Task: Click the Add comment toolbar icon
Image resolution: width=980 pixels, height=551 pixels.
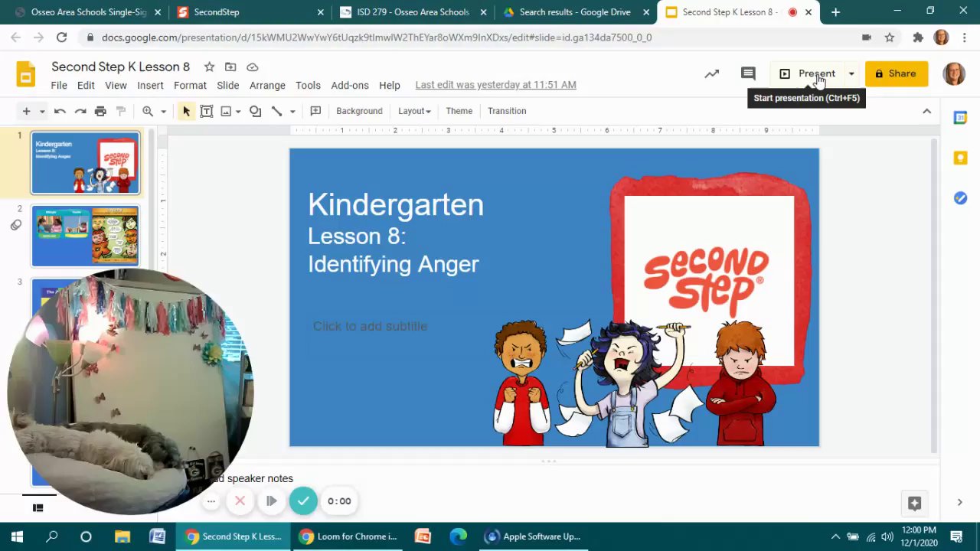Action: click(315, 111)
